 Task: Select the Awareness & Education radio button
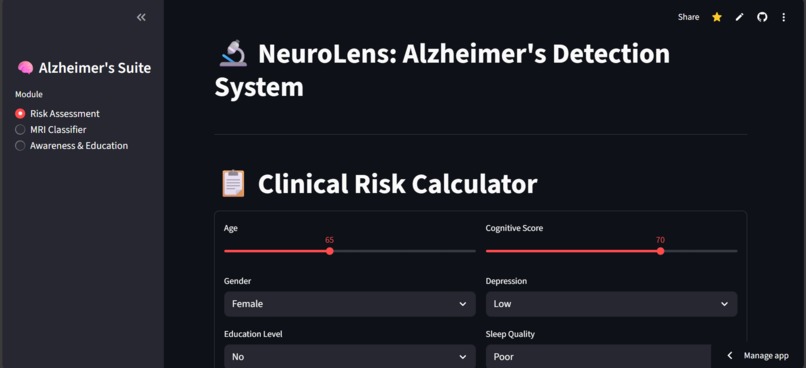click(x=20, y=145)
